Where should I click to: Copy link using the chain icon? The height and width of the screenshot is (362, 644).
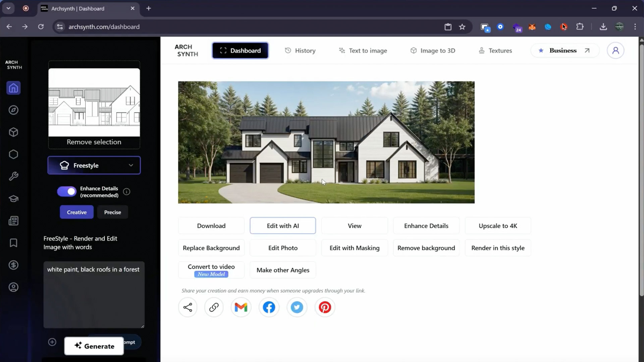pyautogui.click(x=214, y=307)
